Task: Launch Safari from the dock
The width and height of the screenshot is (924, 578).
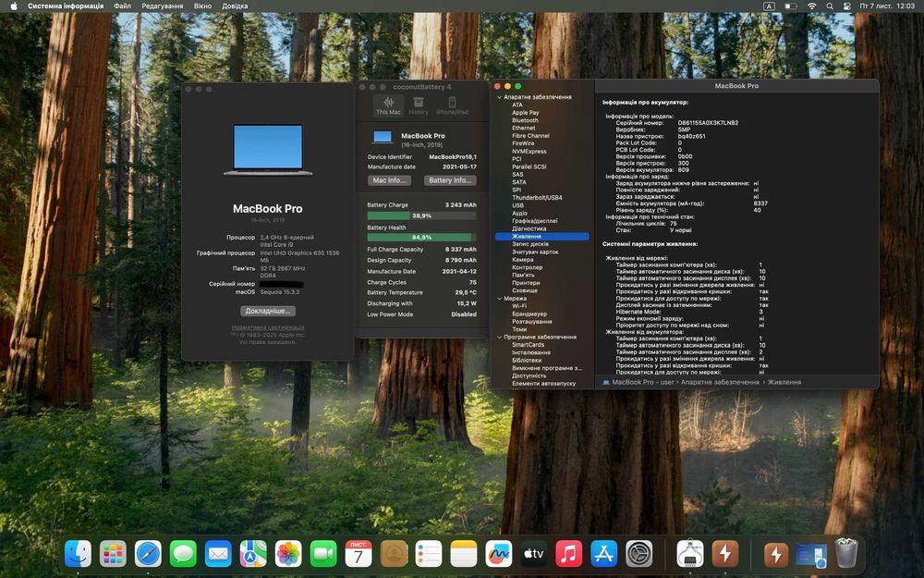Action: [148, 554]
